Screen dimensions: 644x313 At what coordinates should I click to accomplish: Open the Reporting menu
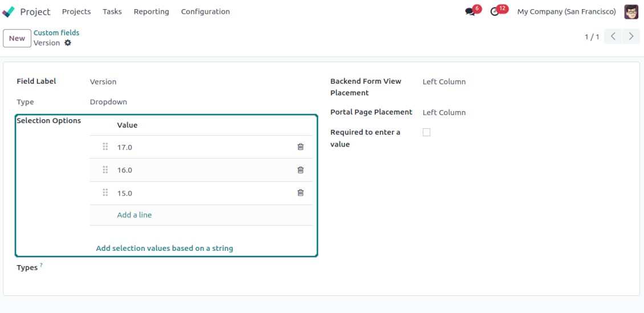tap(151, 11)
